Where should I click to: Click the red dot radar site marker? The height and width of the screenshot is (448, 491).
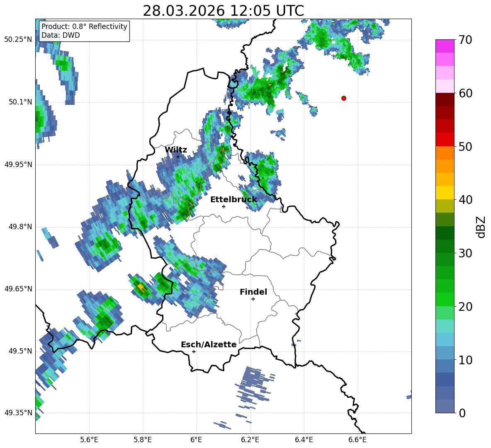click(x=343, y=98)
